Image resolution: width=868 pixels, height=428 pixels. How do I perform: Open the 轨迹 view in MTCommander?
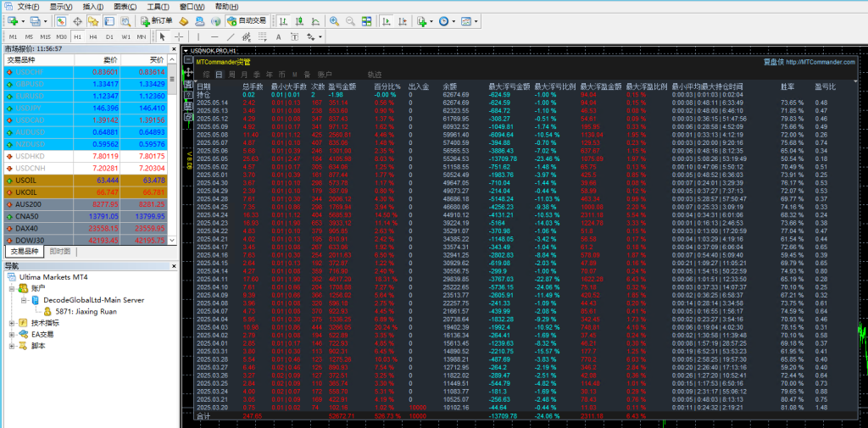[x=375, y=75]
